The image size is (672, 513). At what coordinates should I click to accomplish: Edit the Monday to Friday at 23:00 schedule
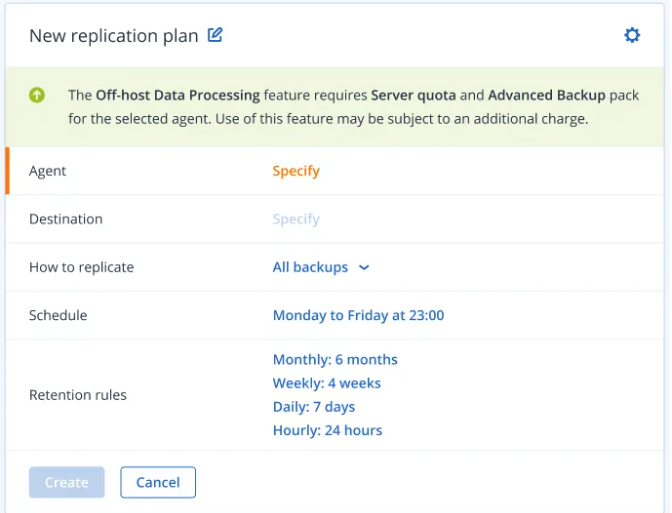358,315
